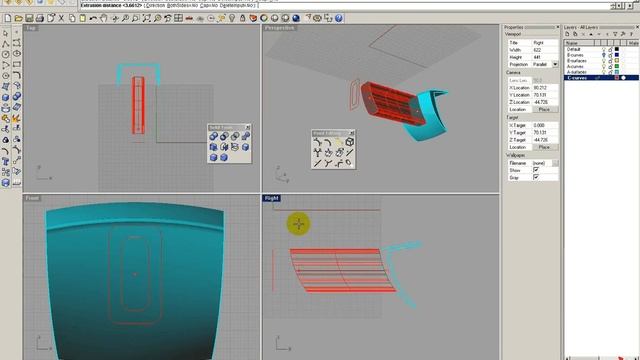Click the Undo arrow icon
Viewport: 640px width, 360px height.
[93, 18]
